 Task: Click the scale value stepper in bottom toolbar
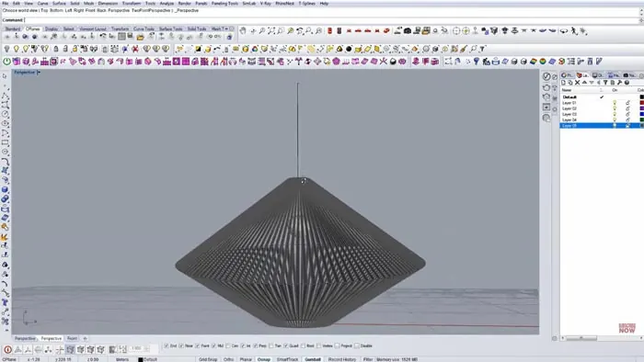point(146,349)
